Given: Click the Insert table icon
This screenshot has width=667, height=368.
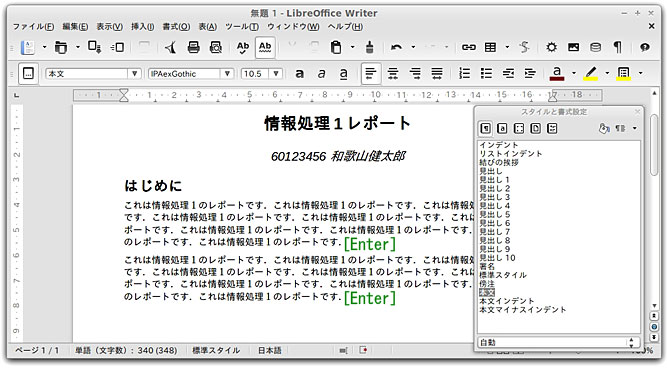Looking at the screenshot, I should click(490, 47).
